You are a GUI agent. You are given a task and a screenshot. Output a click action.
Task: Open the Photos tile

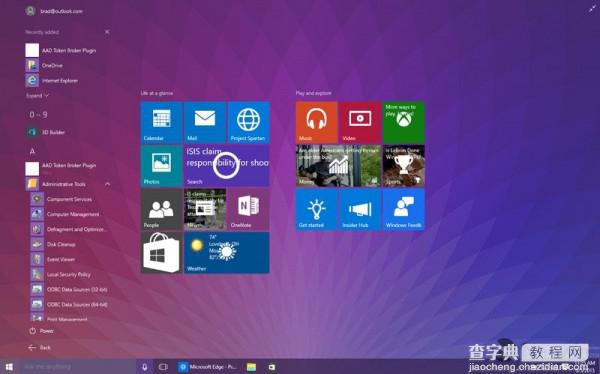(161, 166)
